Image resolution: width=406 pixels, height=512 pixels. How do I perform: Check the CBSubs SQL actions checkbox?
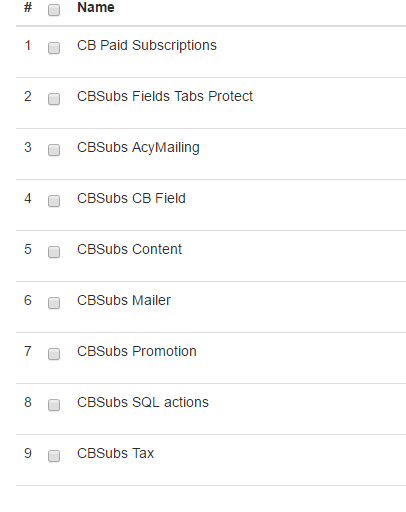(54, 405)
